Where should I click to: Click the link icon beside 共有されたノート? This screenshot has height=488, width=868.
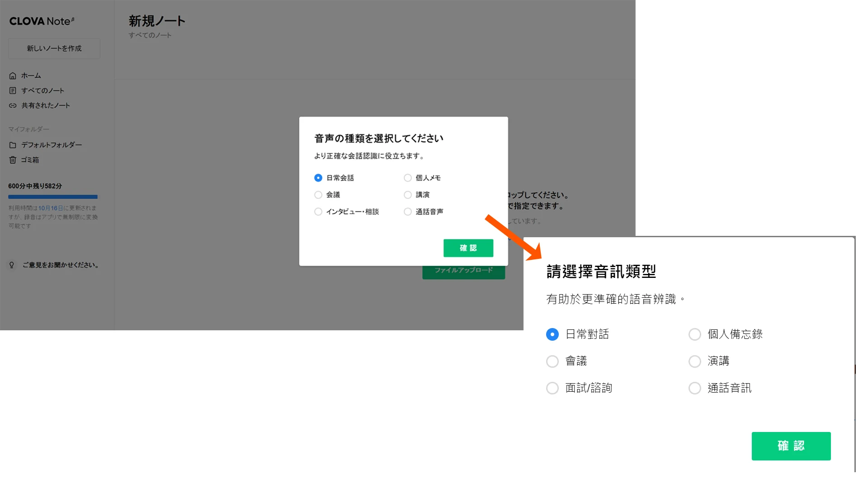click(13, 105)
